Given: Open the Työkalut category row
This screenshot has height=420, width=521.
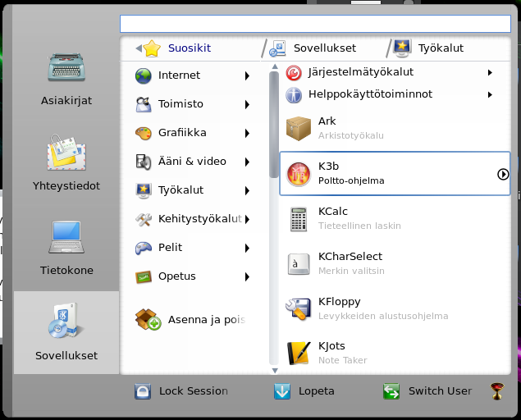Looking at the screenshot, I should (x=193, y=191).
